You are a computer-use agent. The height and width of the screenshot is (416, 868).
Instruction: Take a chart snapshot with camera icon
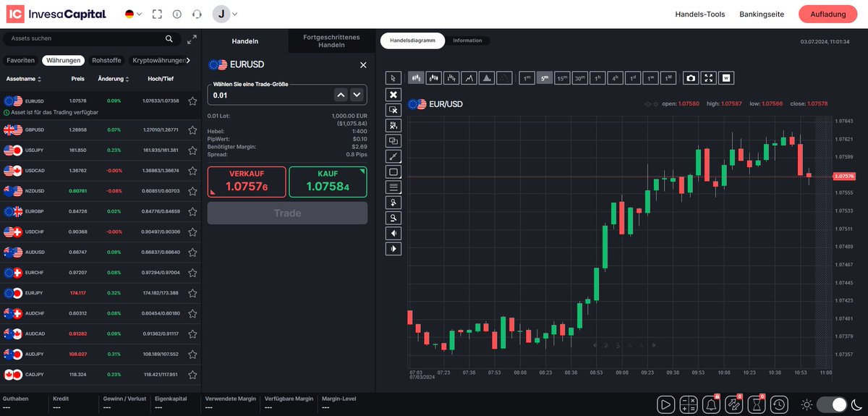click(x=691, y=78)
